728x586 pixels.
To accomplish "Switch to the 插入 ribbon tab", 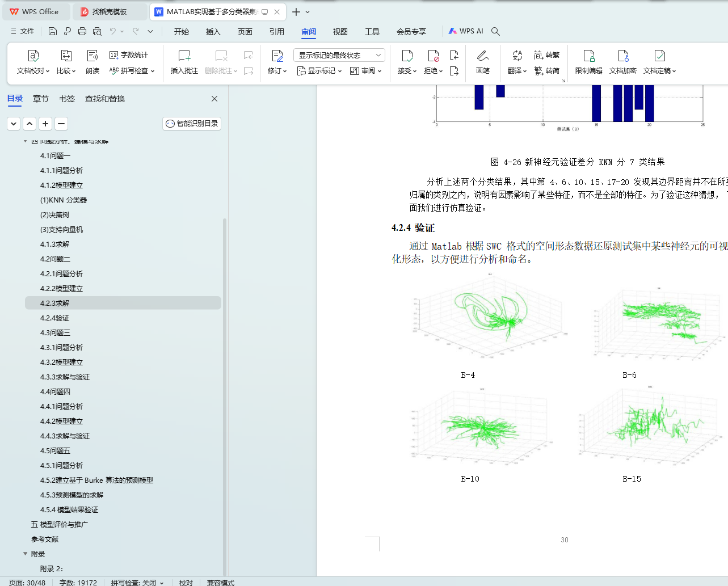I will (x=213, y=32).
